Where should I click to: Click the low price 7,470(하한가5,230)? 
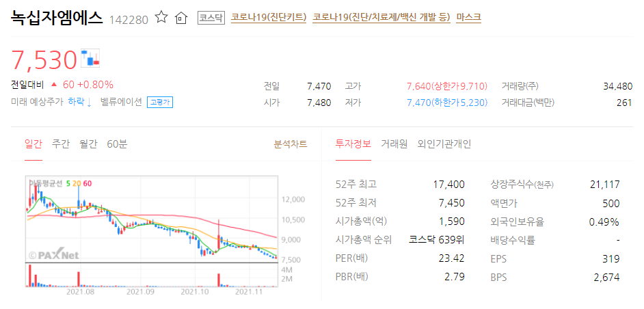447,103
